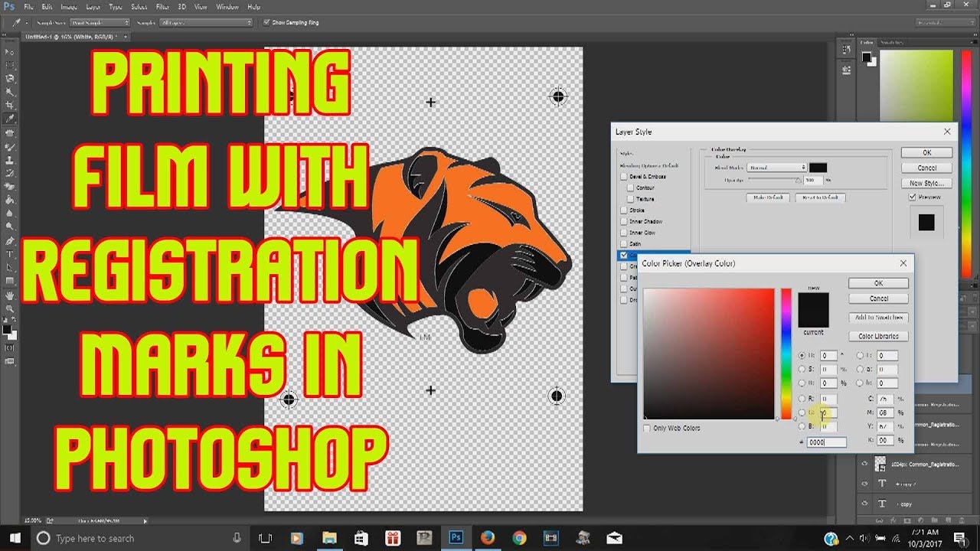Click the vertical hue slider bar
Screen dimensions: 980x551
point(786,354)
